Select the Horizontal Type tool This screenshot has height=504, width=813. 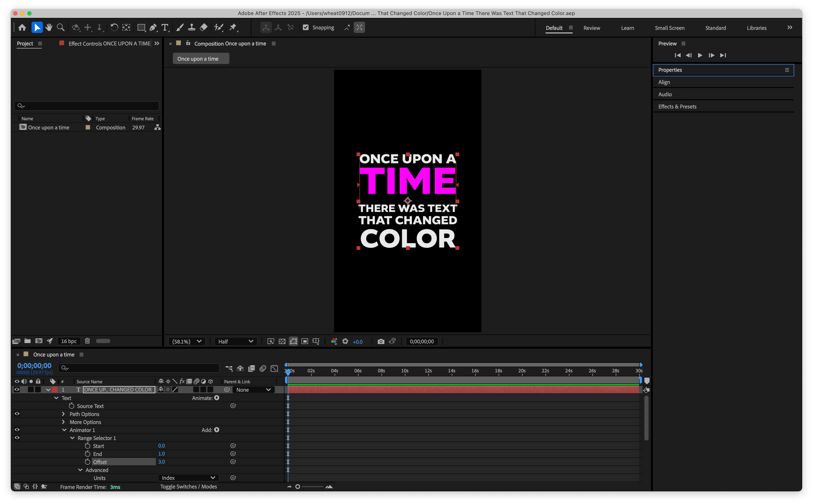pos(164,27)
